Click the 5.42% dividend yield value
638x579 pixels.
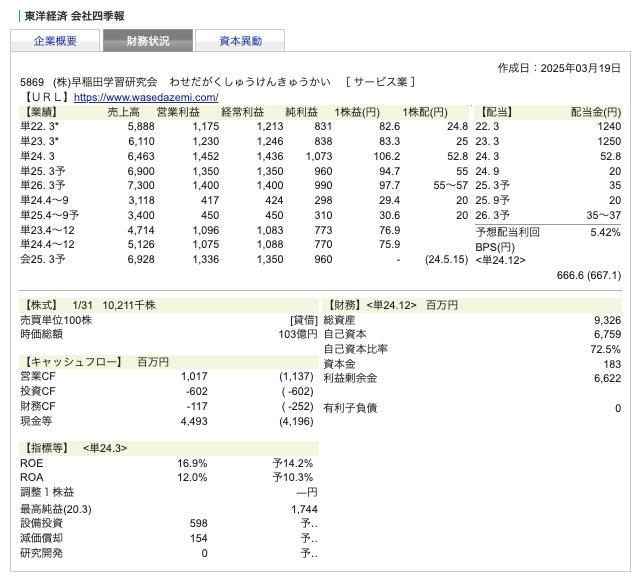coord(605,232)
